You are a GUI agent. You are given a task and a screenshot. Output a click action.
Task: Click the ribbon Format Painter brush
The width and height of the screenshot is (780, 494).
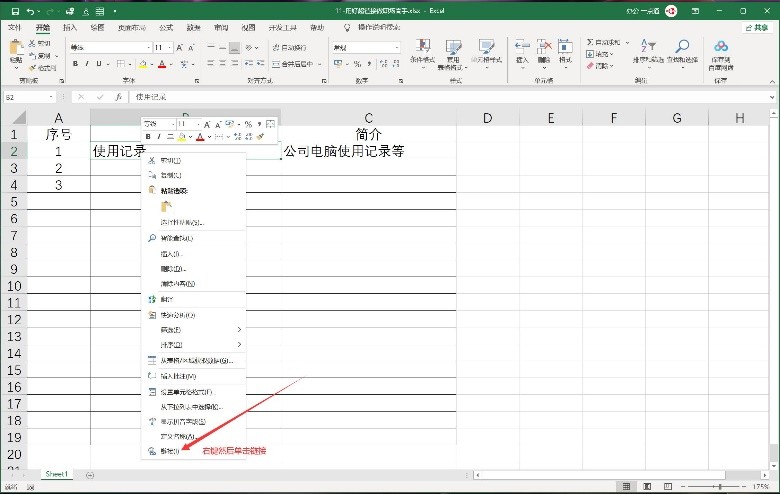click(x=32, y=68)
